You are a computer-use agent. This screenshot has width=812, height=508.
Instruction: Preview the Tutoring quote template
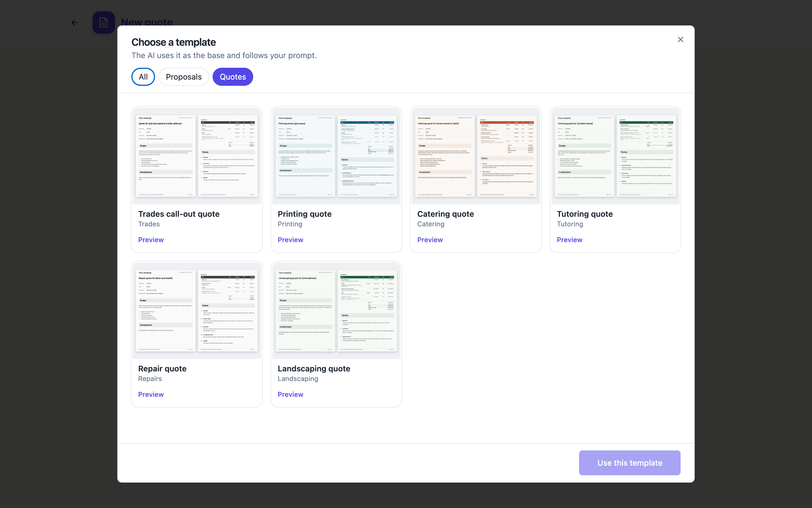tap(570, 240)
